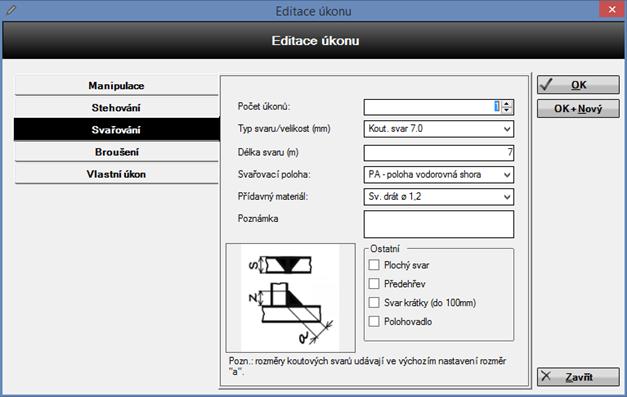Select the Stehování tab

coord(116,108)
